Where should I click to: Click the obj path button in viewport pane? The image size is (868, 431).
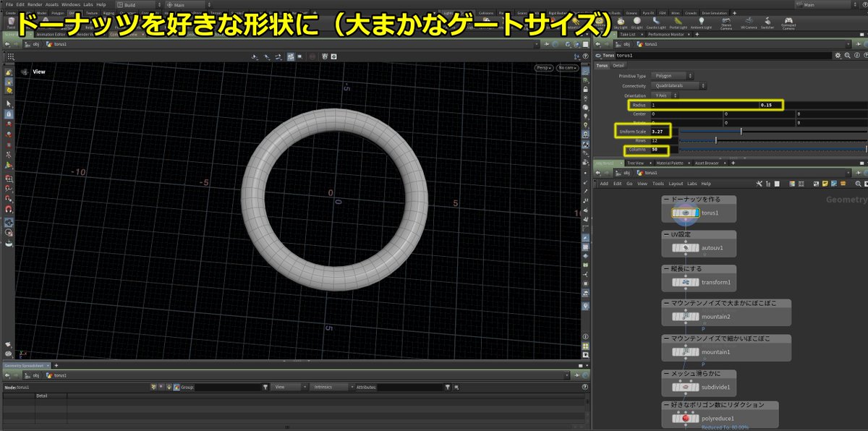tap(33, 43)
